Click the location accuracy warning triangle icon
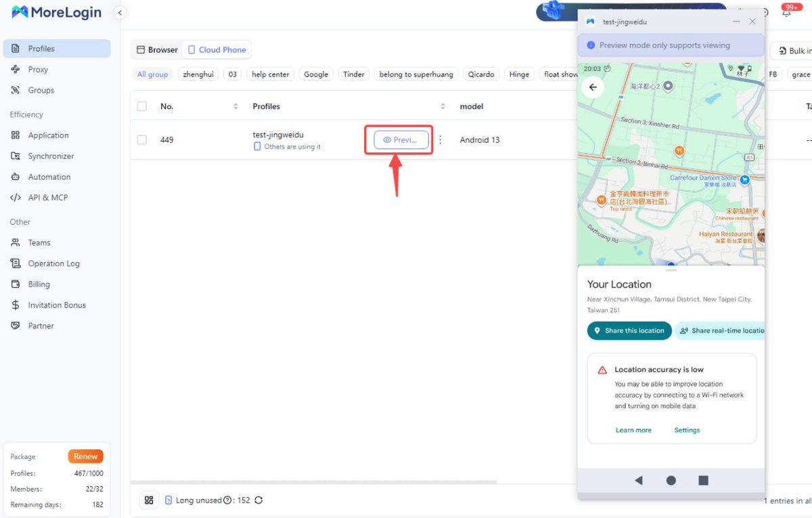This screenshot has height=518, width=812. (602, 370)
